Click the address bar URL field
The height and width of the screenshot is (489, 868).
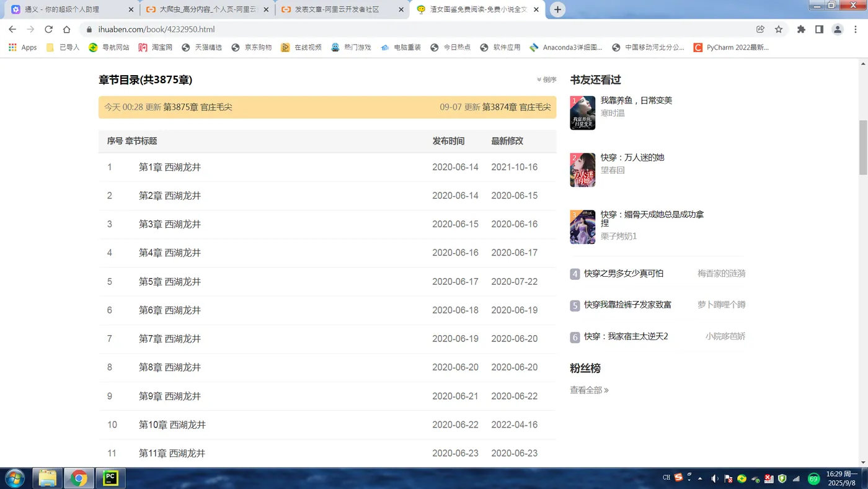point(415,29)
